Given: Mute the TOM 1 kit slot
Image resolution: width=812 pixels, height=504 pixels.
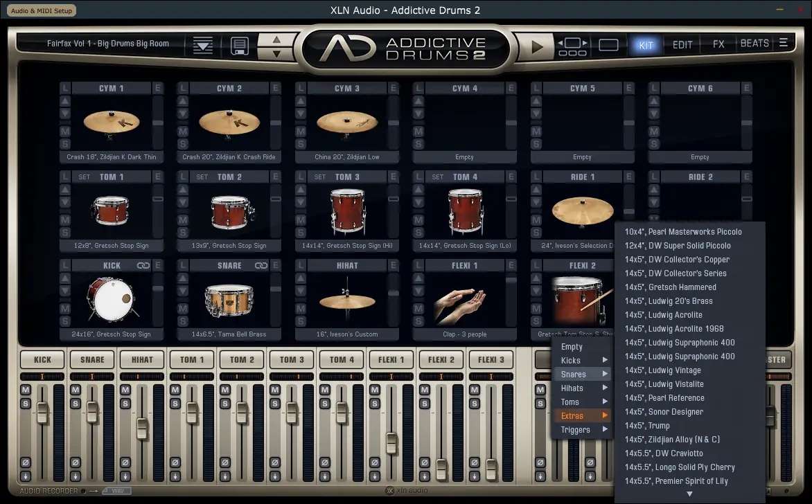Looking at the screenshot, I should (64, 220).
